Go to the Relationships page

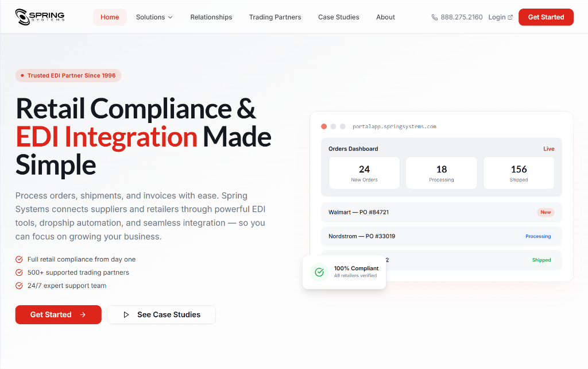211,17
